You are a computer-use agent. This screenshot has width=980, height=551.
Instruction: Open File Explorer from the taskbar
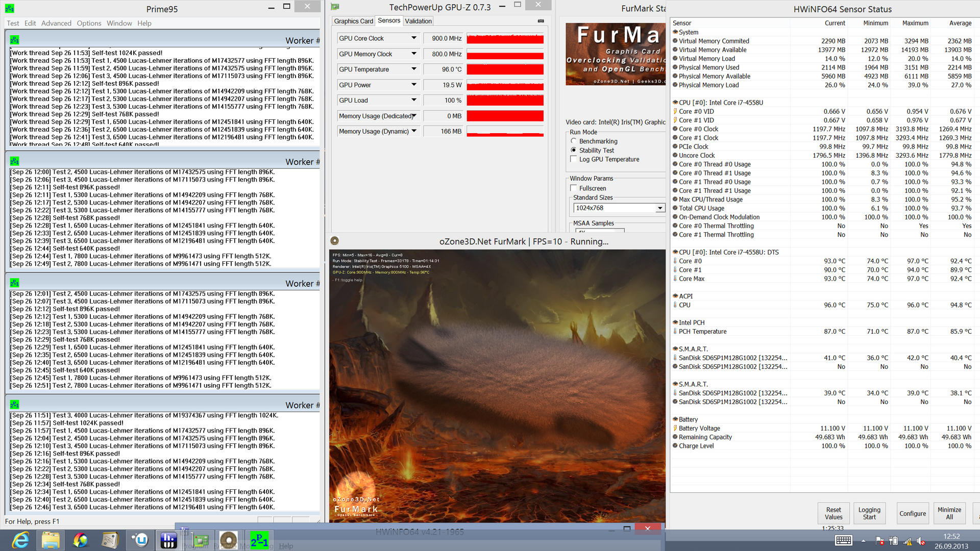pyautogui.click(x=51, y=540)
